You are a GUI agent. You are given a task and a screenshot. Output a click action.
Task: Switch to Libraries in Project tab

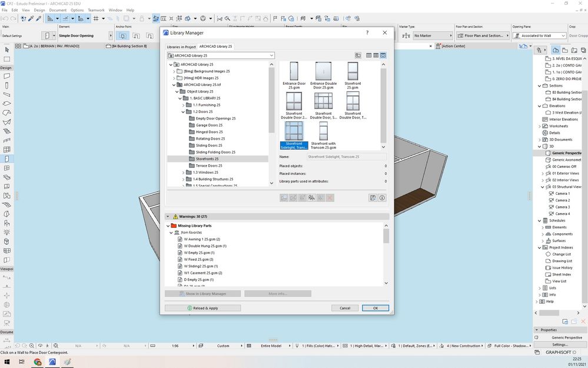pos(181,47)
